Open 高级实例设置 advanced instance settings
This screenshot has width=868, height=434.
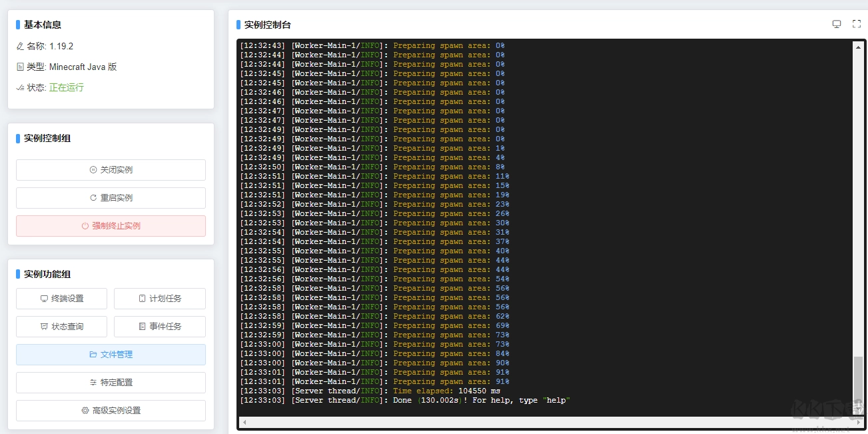click(111, 411)
